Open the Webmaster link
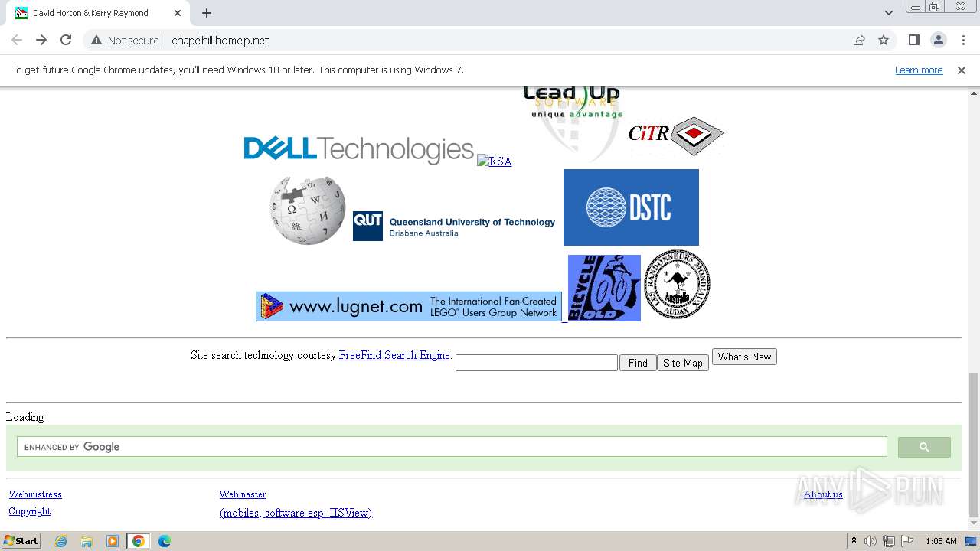 [243, 494]
